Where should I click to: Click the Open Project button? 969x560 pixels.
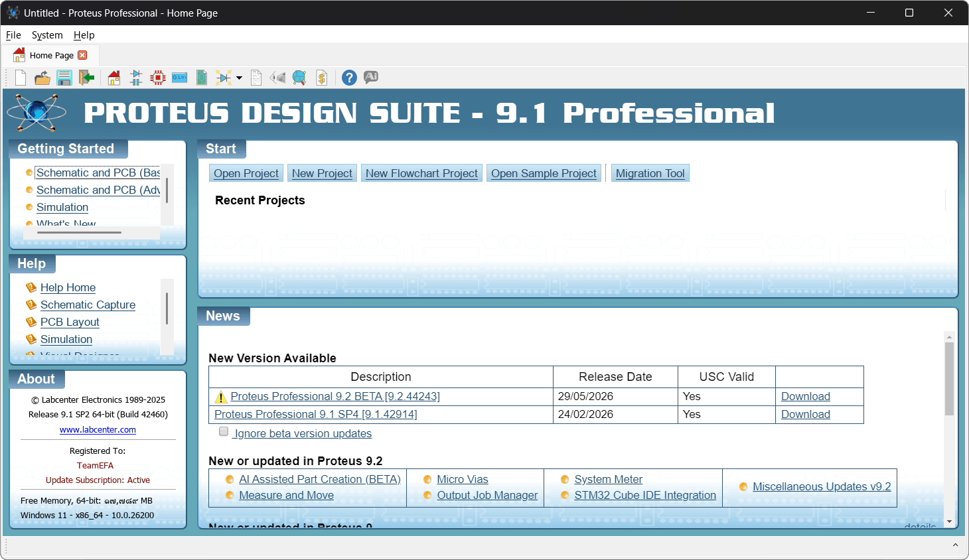[246, 173]
